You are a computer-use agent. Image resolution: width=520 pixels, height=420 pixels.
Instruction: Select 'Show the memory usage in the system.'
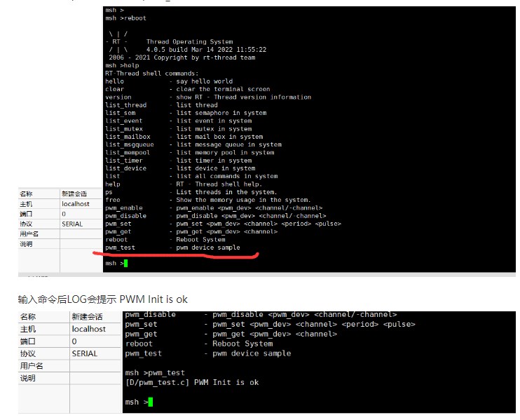(243, 200)
